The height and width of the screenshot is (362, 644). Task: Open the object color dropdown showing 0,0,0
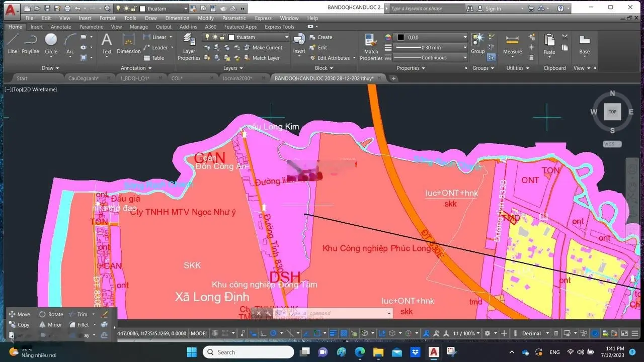[464, 37]
